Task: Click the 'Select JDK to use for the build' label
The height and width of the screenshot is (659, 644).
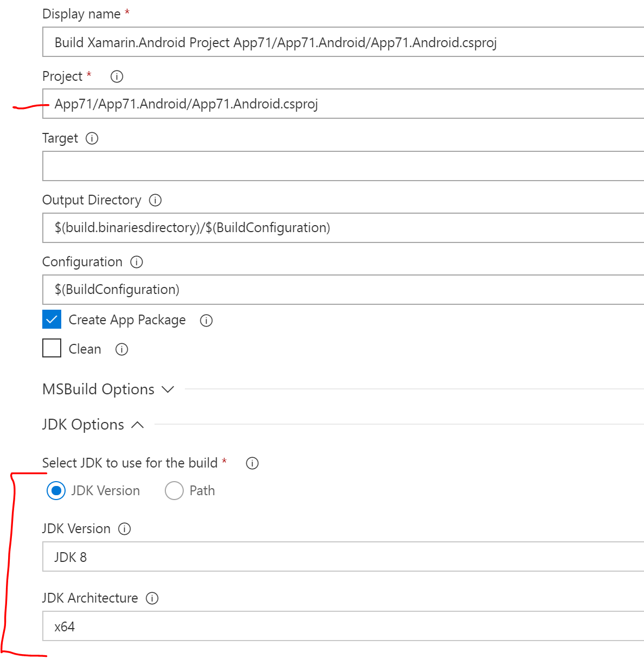Action: coord(130,463)
